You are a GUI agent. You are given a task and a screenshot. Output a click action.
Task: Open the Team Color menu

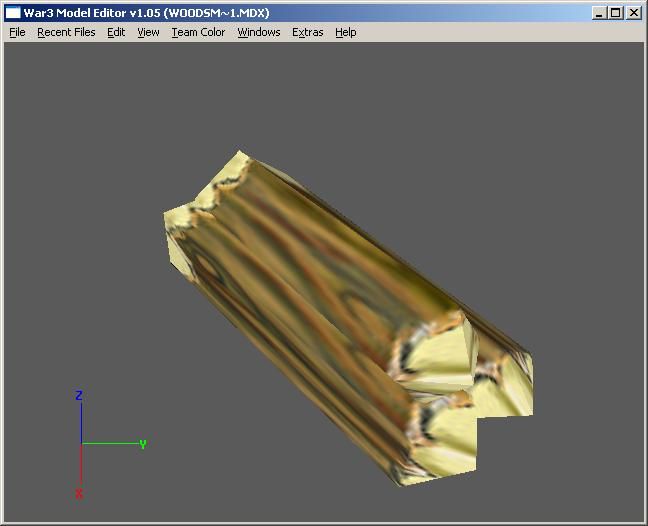(x=198, y=32)
